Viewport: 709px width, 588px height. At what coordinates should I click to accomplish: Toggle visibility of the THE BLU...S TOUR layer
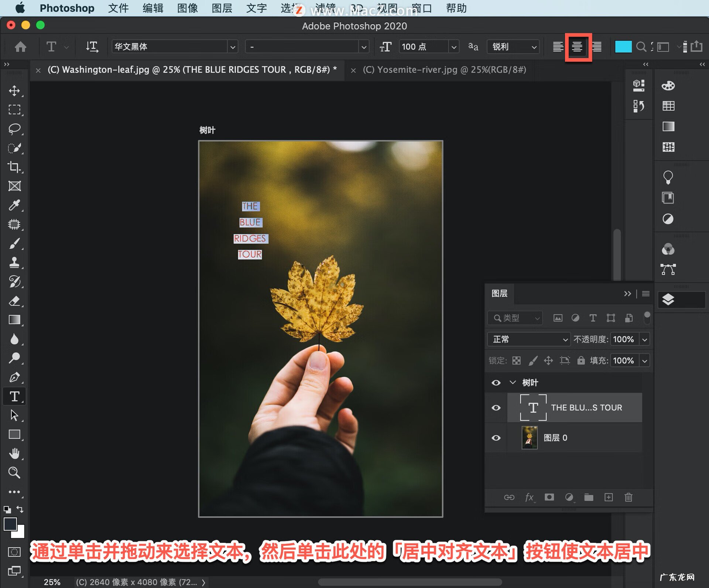(x=496, y=407)
